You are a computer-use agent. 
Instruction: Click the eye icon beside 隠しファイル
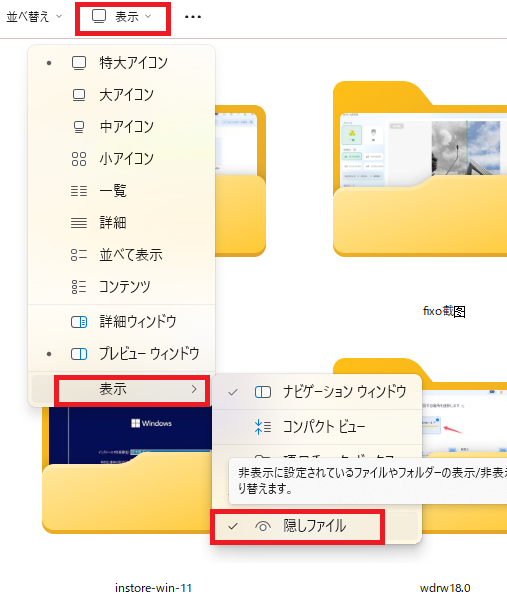(263, 526)
